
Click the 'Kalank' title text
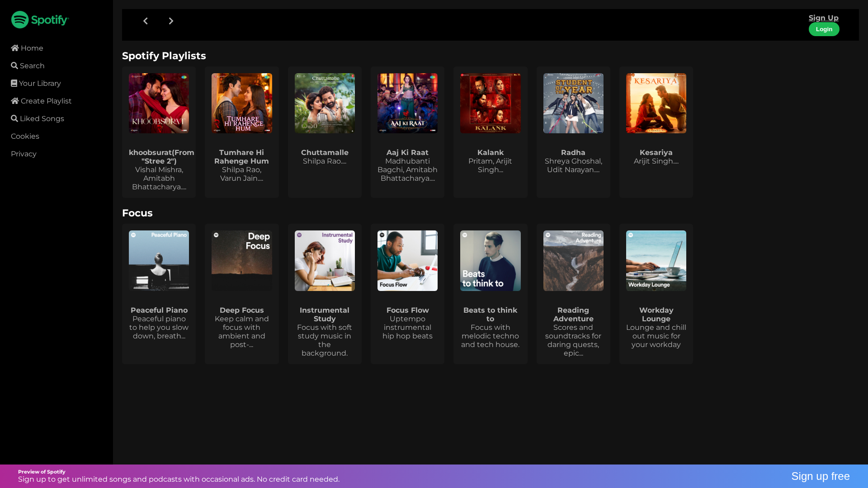pos(491,153)
